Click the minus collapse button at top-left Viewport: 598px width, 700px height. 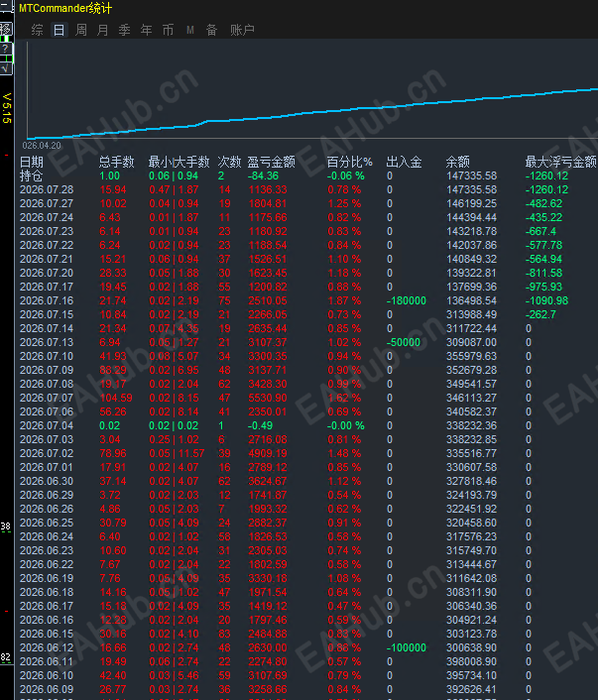6,7
